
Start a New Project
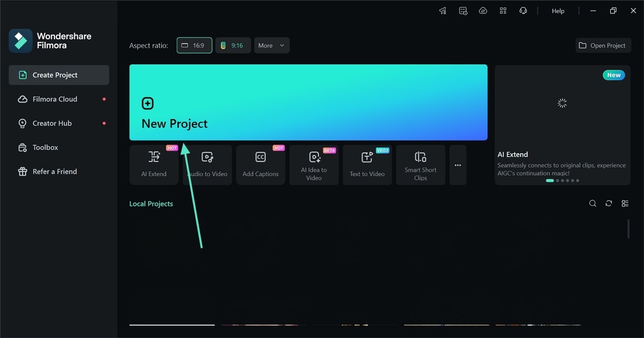click(308, 102)
